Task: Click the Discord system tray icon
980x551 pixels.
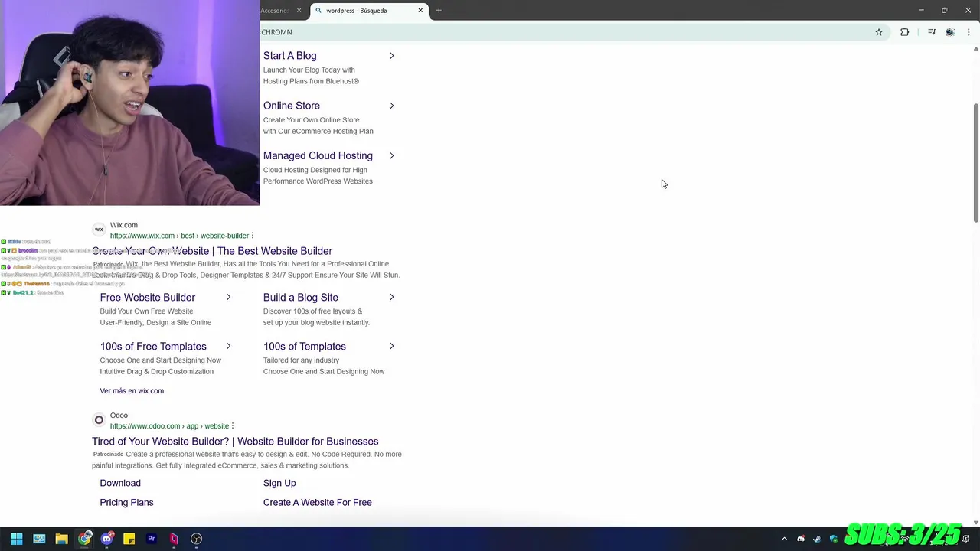Action: tap(801, 539)
